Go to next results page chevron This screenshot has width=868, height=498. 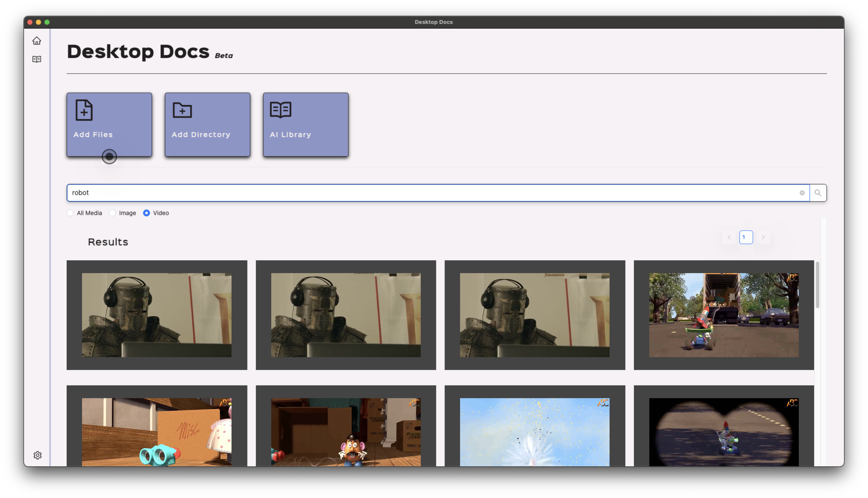click(x=763, y=237)
